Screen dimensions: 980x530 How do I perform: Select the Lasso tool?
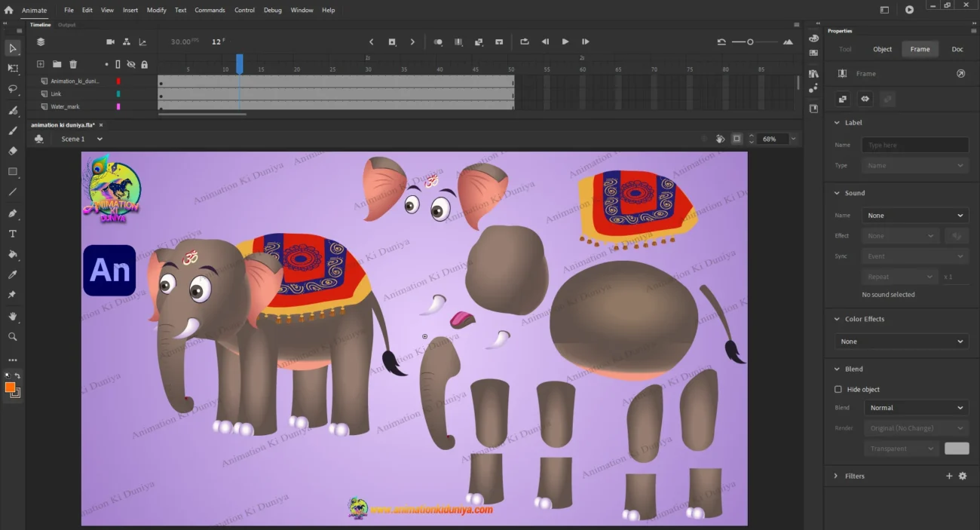(x=13, y=89)
